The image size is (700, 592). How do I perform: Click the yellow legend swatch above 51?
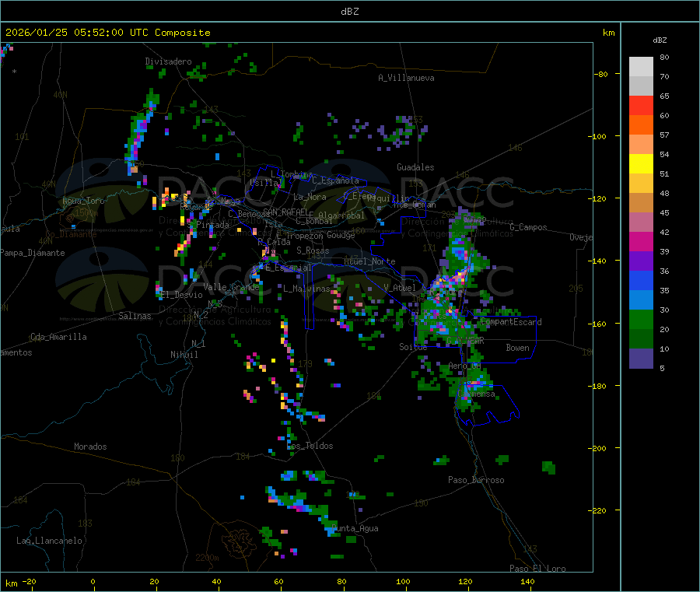point(641,164)
